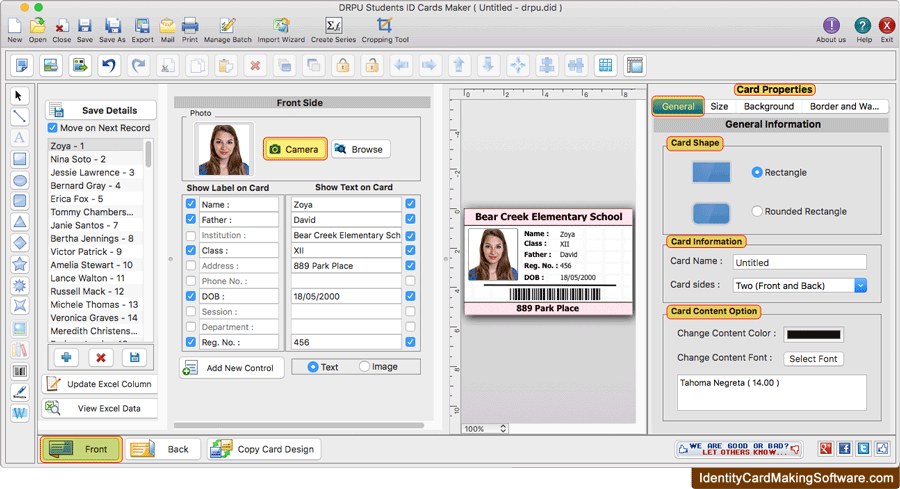This screenshot has height=489, width=900.
Task: Select record Jessie Lawrence - 3
Action: (x=95, y=172)
